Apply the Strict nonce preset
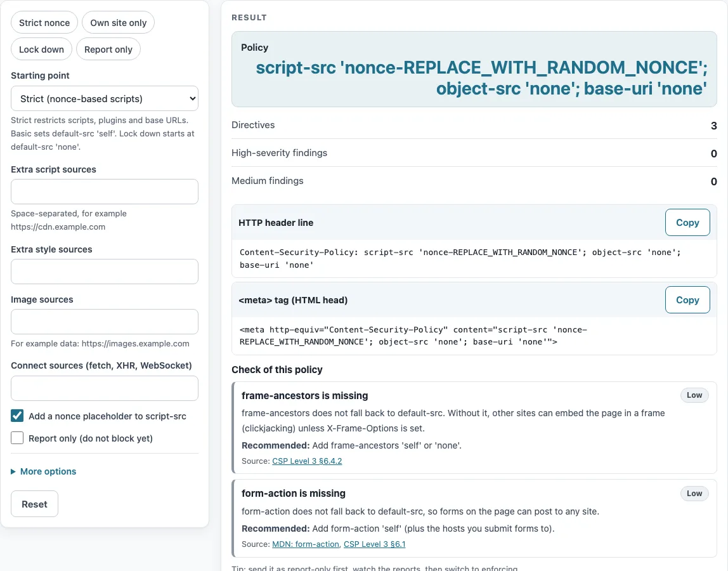This screenshot has height=571, width=728. (x=44, y=23)
